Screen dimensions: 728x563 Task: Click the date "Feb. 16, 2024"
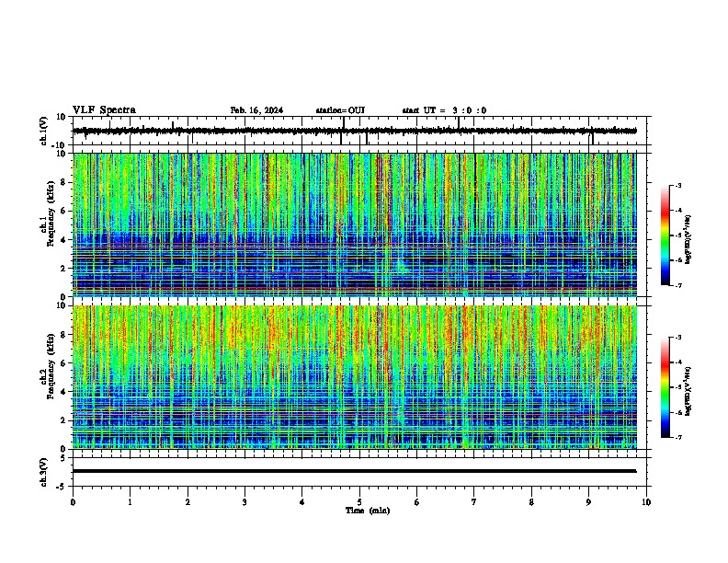pos(256,110)
